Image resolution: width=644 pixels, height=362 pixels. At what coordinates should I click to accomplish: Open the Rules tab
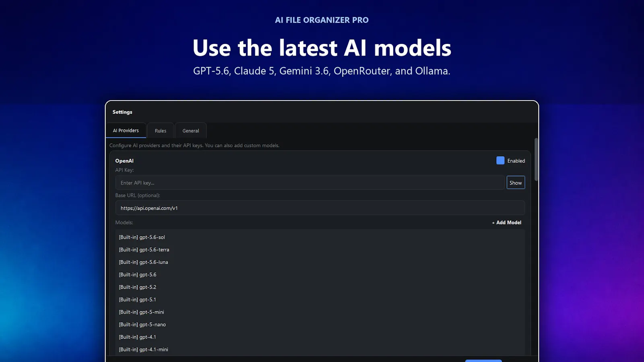click(160, 131)
